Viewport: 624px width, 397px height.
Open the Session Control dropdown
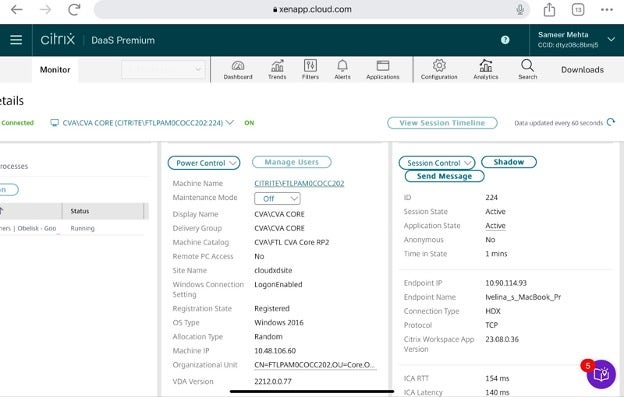pyautogui.click(x=437, y=163)
